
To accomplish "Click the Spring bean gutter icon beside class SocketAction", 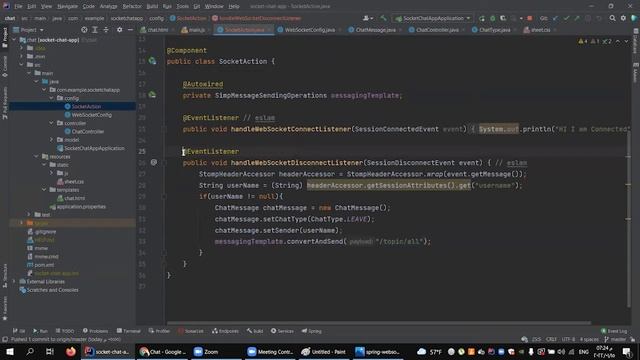I will [x=153, y=61].
